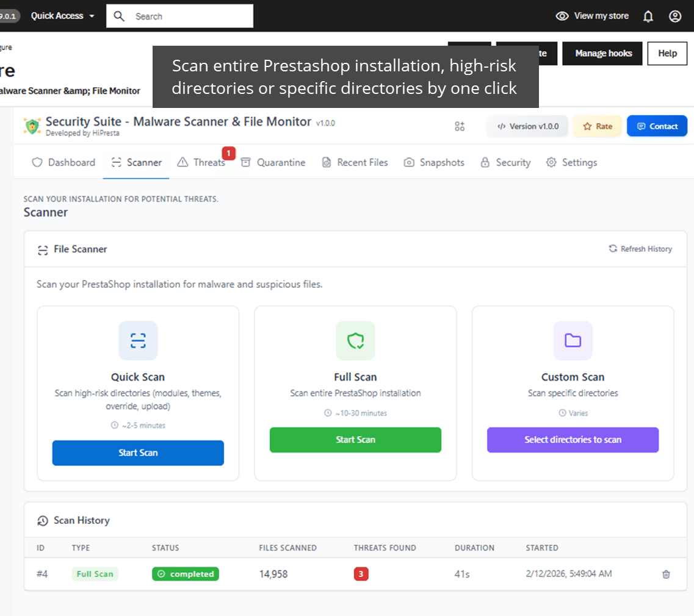Switch to the Security tab
Screen dimensions: 694x616
[x=505, y=162]
